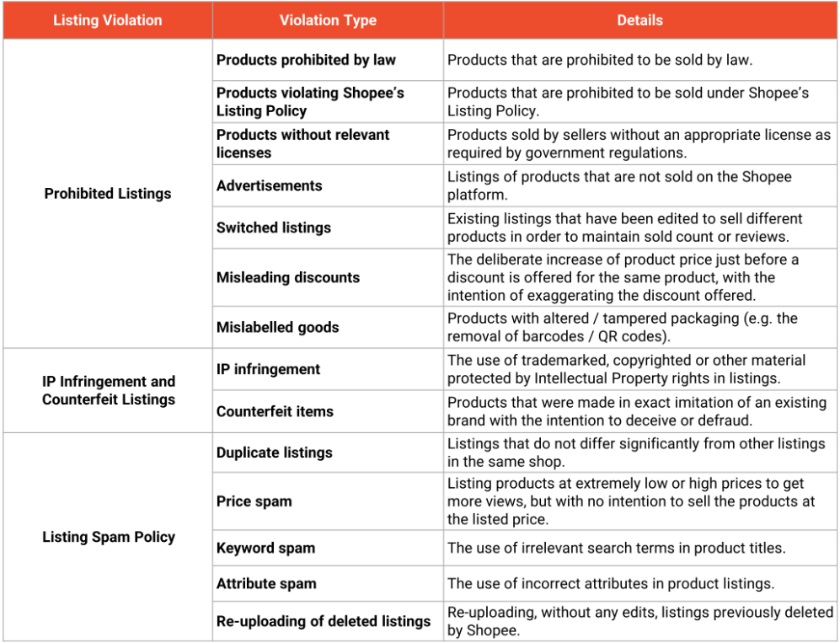Screen dimensions: 840x643
Task: Click the Misleading discounts violation type
Action: click(x=288, y=277)
